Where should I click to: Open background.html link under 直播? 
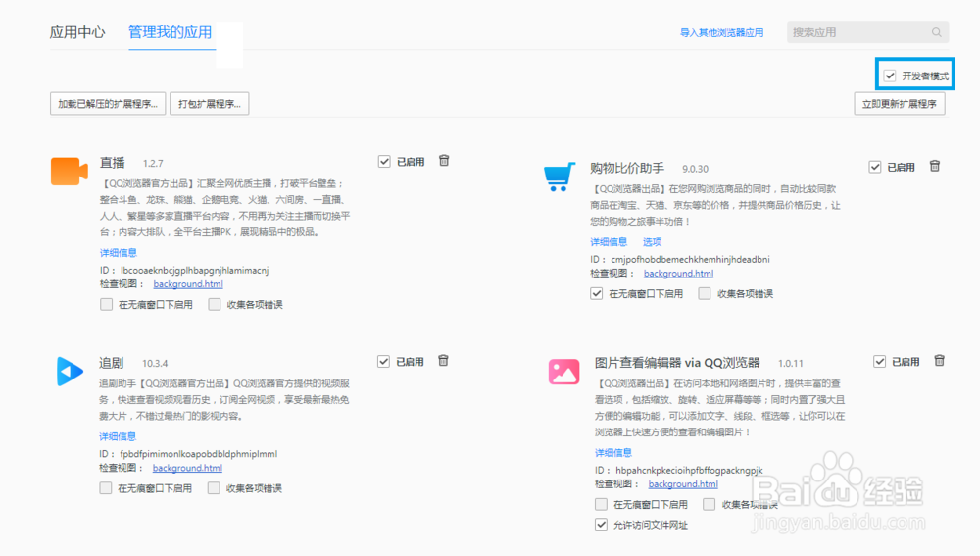[188, 284]
